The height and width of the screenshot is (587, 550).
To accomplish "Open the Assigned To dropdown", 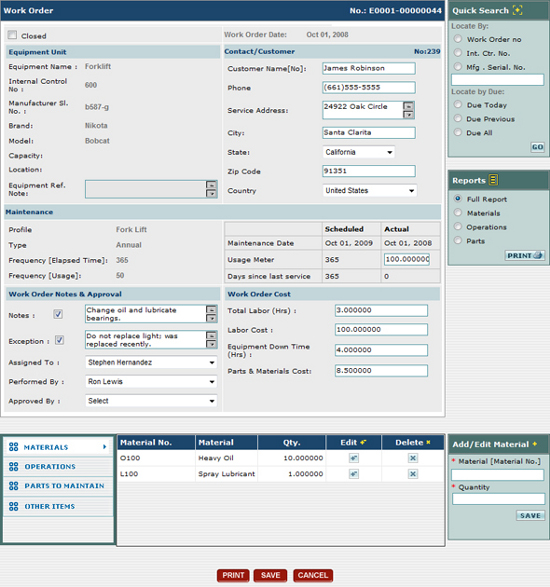I will pos(151,362).
